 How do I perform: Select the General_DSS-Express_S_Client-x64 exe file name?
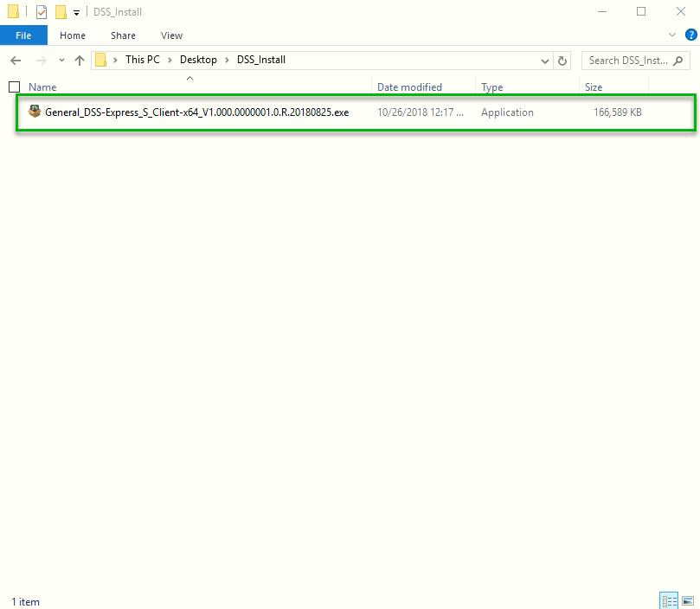click(197, 112)
